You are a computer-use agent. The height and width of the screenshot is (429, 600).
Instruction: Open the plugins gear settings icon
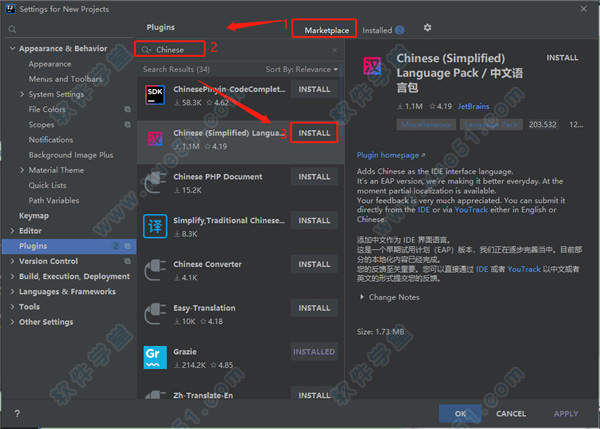428,28
